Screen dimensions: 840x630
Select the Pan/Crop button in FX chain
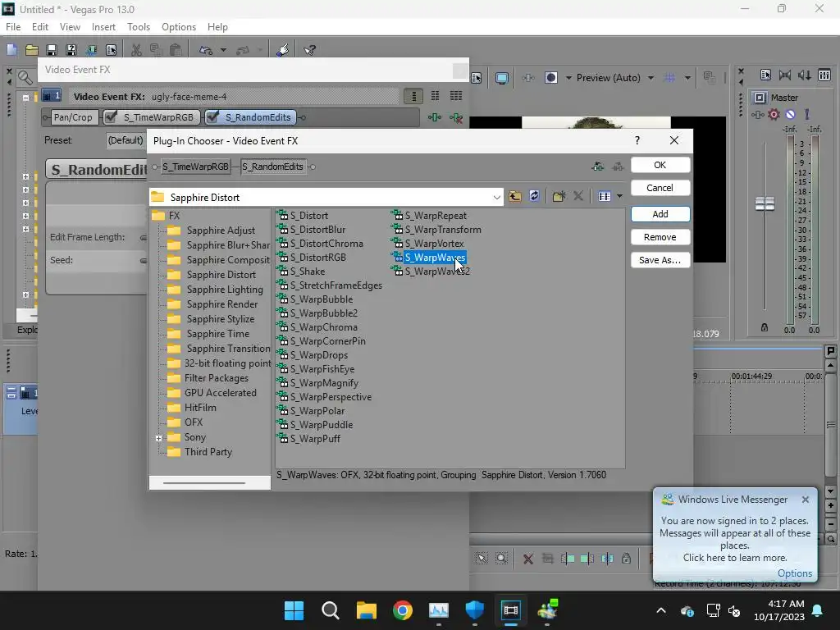point(73,117)
